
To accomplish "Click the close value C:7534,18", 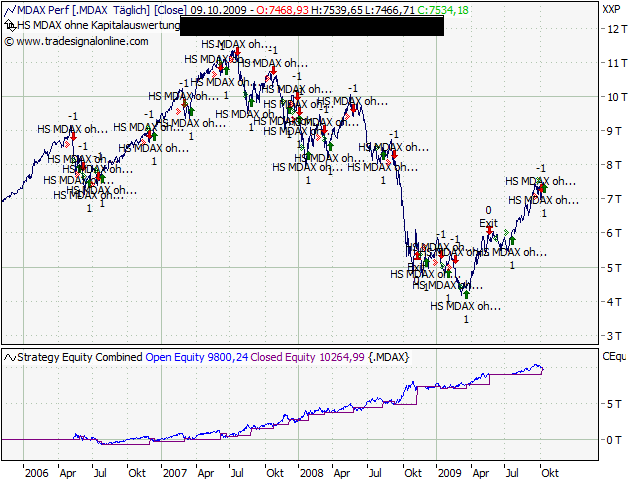I will click(443, 10).
